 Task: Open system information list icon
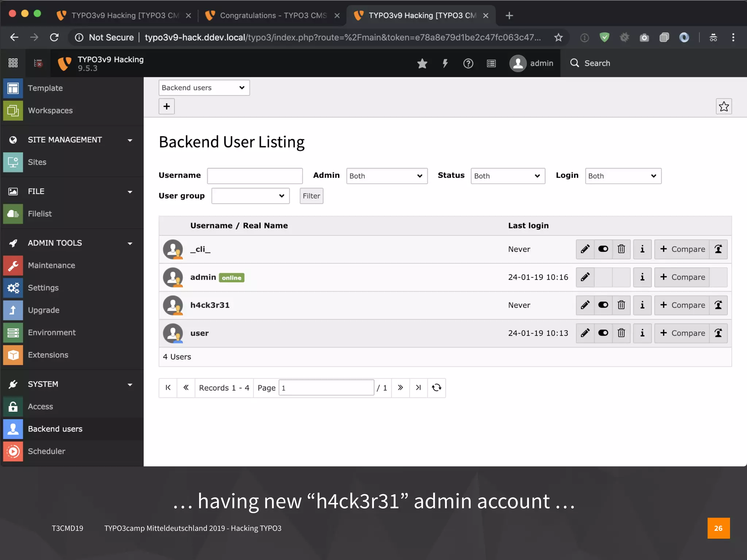coord(491,63)
